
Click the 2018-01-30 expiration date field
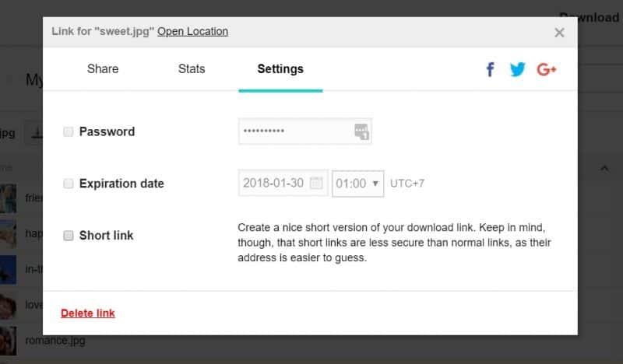275,184
